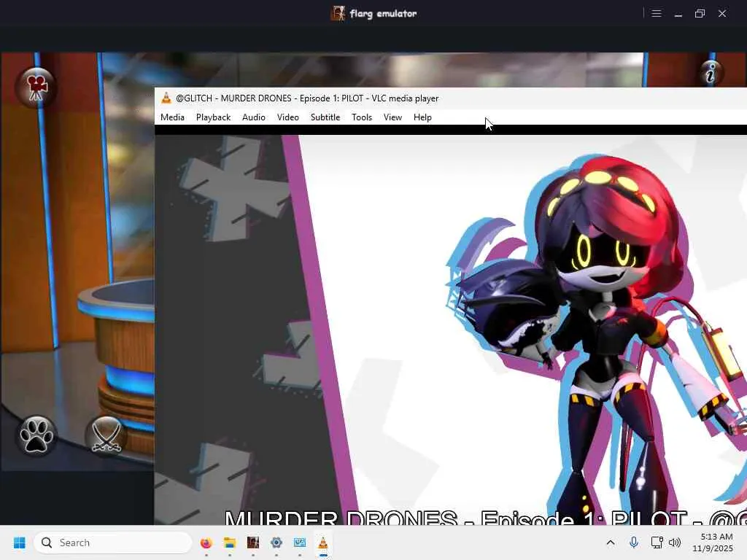
Task: Click the taskbar Search box
Action: [x=113, y=542]
